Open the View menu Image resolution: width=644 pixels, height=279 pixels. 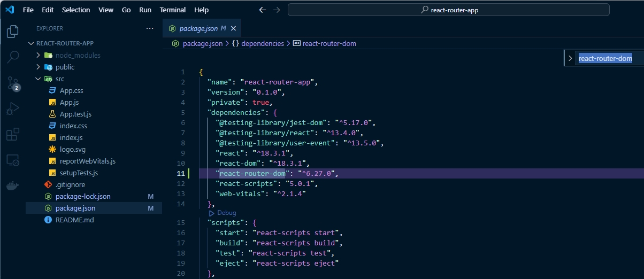point(106,10)
